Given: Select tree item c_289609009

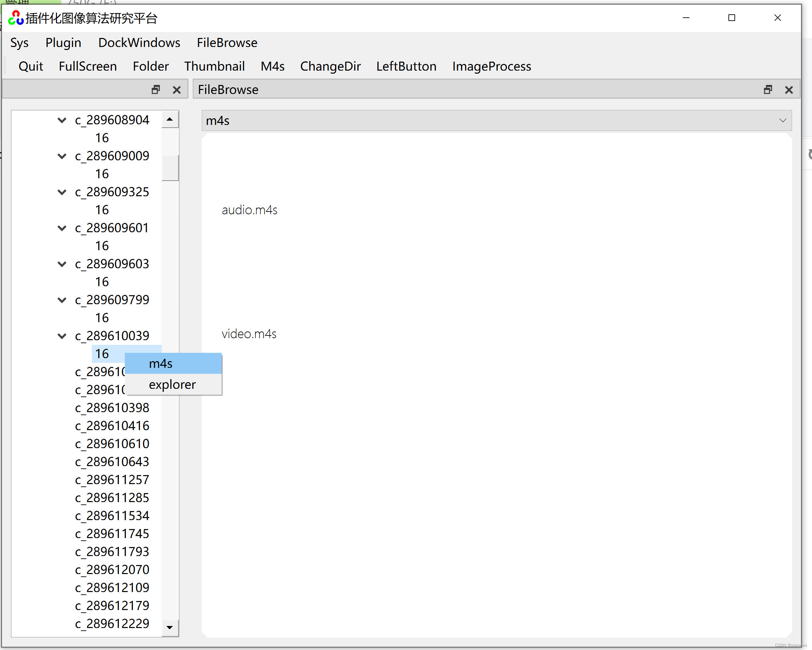Looking at the screenshot, I should (112, 156).
